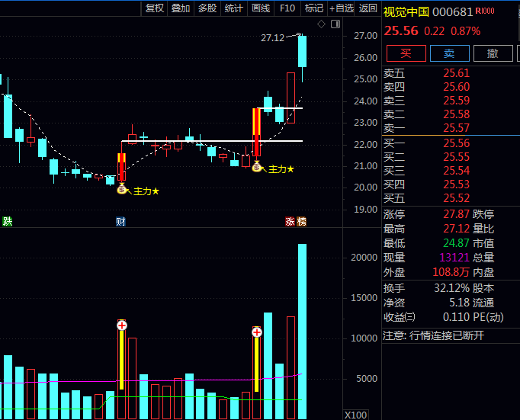Image resolution: width=520 pixels, height=420 pixels.
Task: Click the money bag icon near 21.00
Action: click(257, 167)
